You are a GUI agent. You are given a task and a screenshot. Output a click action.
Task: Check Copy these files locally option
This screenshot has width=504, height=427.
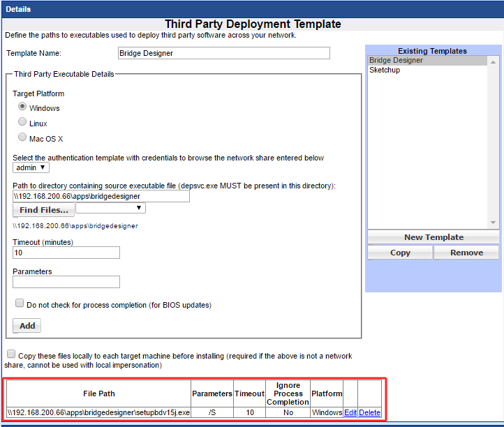tap(10, 354)
